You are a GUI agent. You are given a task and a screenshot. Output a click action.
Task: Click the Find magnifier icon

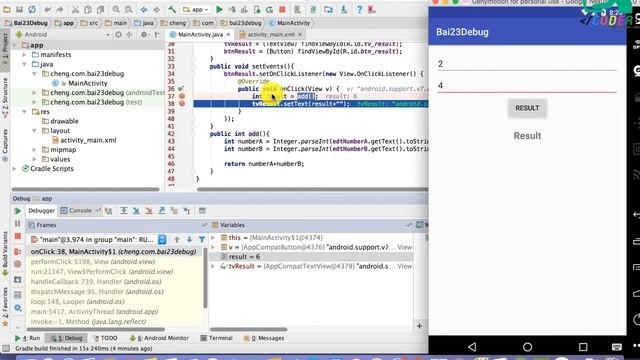116,9
